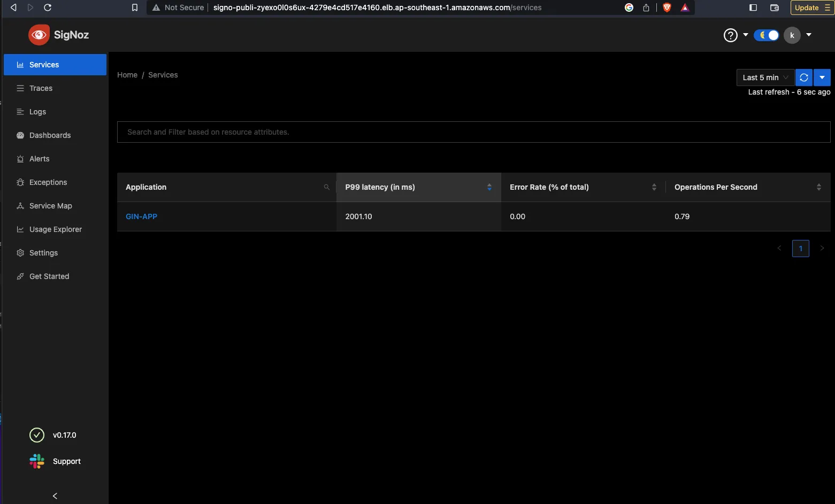
Task: Click the browser Update button
Action: click(813, 7)
